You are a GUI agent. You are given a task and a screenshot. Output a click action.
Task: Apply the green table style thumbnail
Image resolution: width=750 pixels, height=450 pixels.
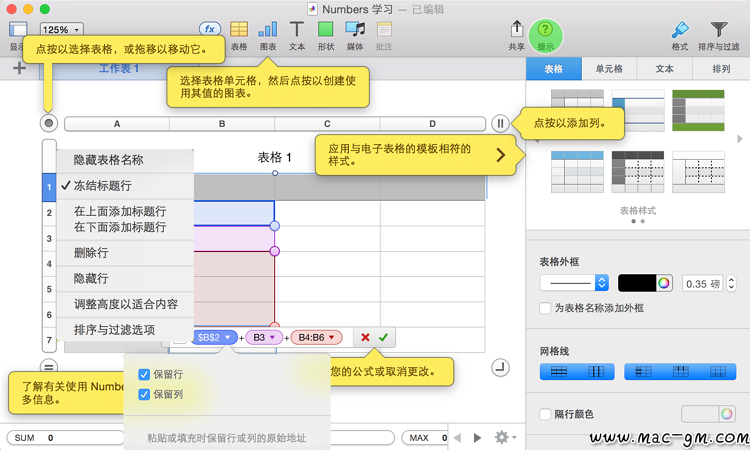[698, 110]
